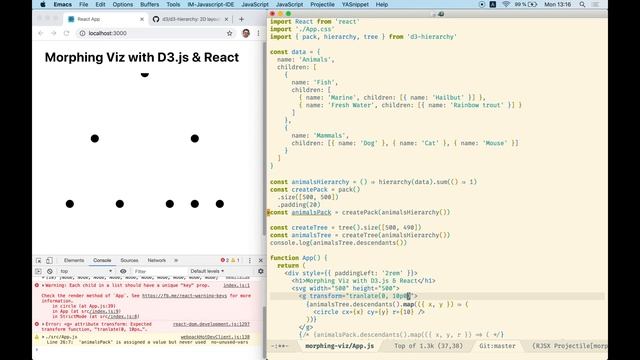The image size is (640, 360).
Task: Open console settings gear
Action: pyautogui.click(x=260, y=271)
